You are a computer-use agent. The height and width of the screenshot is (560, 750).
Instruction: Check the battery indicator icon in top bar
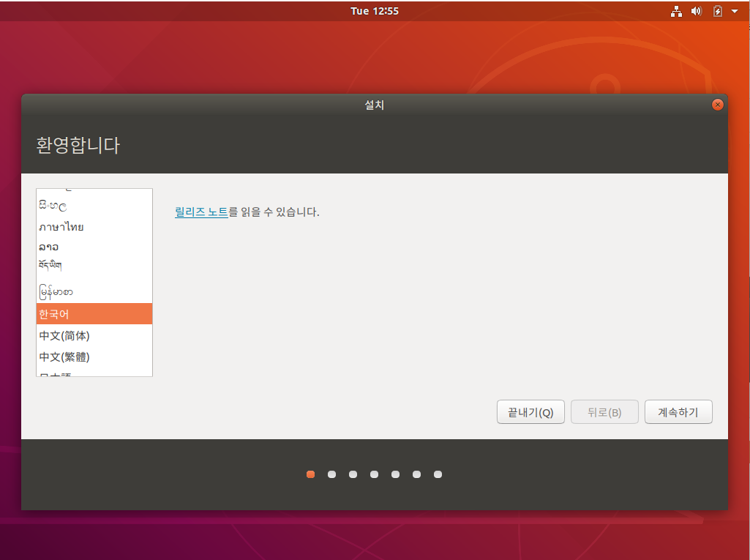click(x=718, y=11)
